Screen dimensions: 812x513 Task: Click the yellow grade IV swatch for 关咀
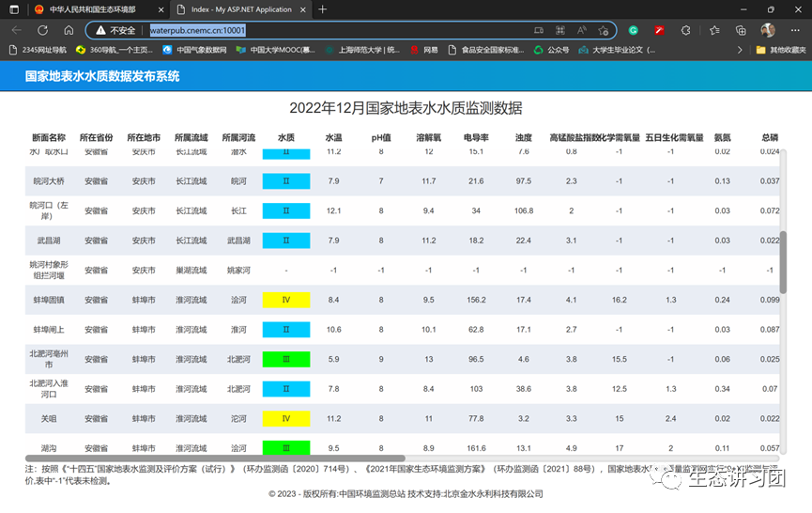pos(286,418)
